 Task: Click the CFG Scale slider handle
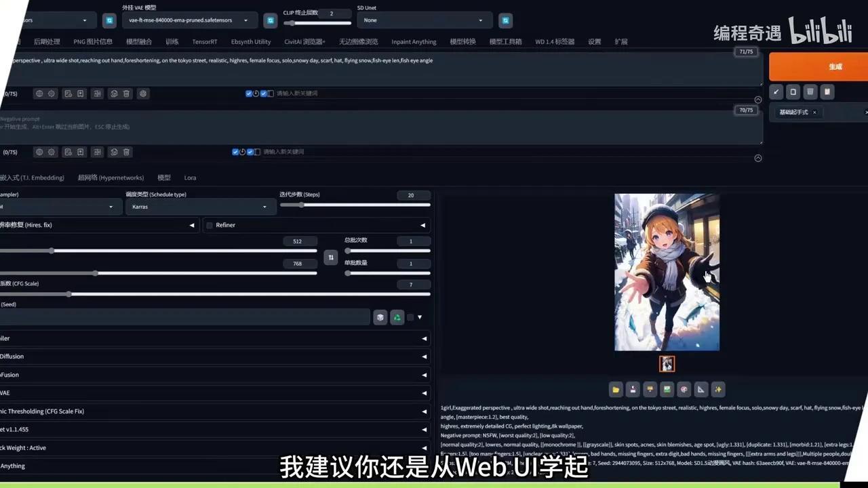(x=68, y=294)
